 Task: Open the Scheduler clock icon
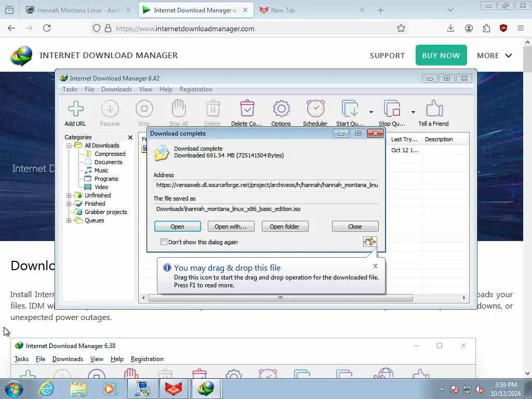pos(315,113)
